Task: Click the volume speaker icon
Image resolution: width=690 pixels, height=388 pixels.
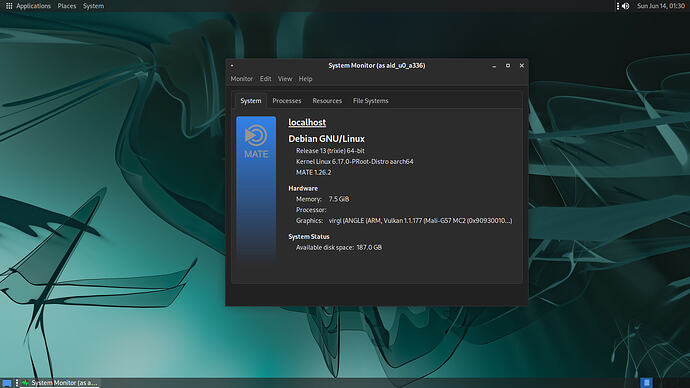Action: pos(626,6)
